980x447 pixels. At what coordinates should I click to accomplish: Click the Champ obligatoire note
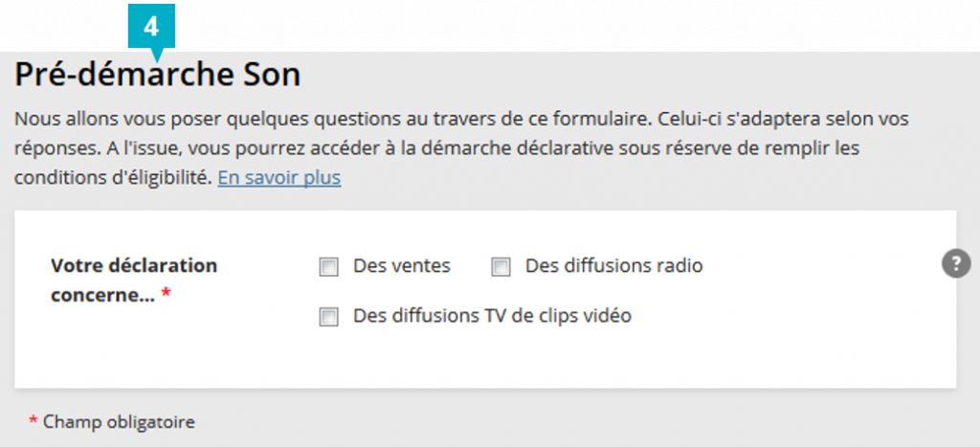(x=119, y=423)
